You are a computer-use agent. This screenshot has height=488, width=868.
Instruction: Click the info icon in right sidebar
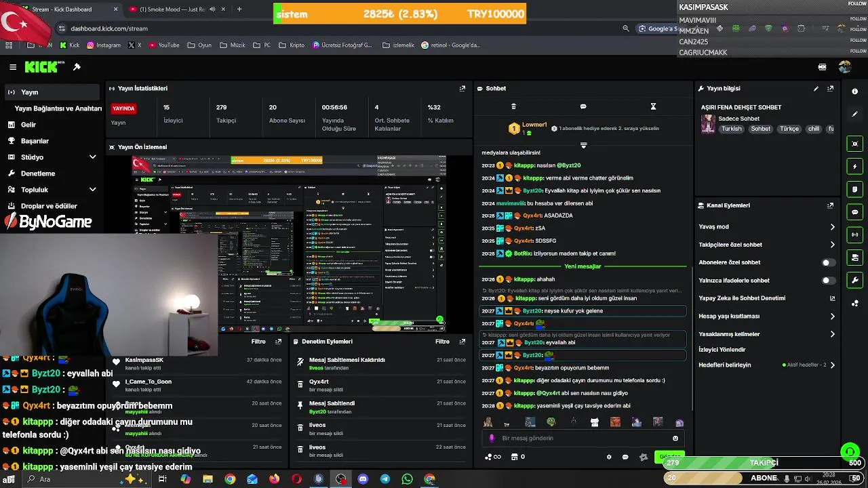[854, 91]
